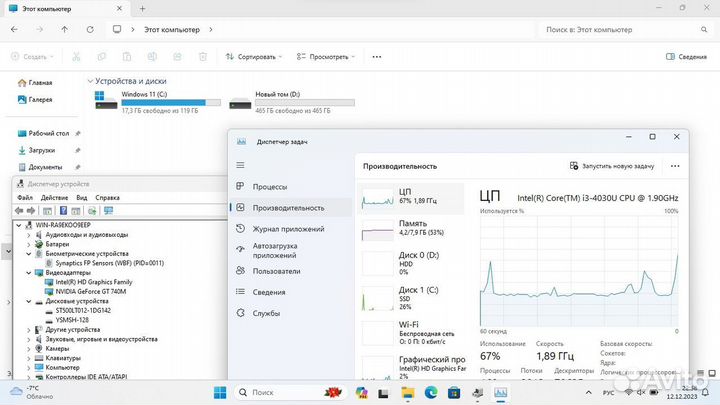Select the Wi-Fi performance item
Image resolution: width=720 pixels, height=405 pixels.
pos(411,332)
